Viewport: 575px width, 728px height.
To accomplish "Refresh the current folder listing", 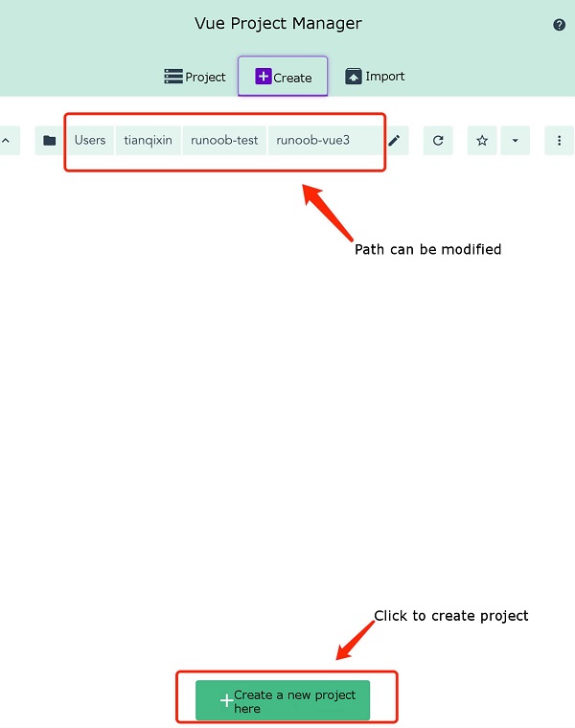I will (438, 141).
